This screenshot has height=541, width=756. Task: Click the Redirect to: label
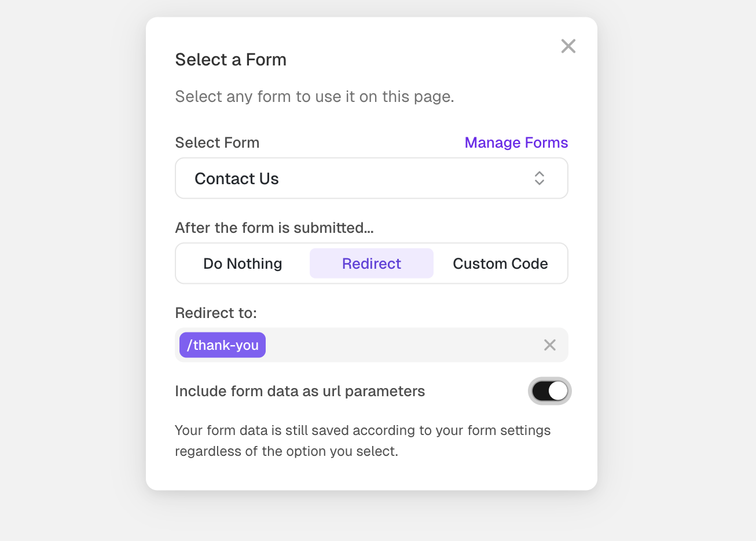(216, 313)
